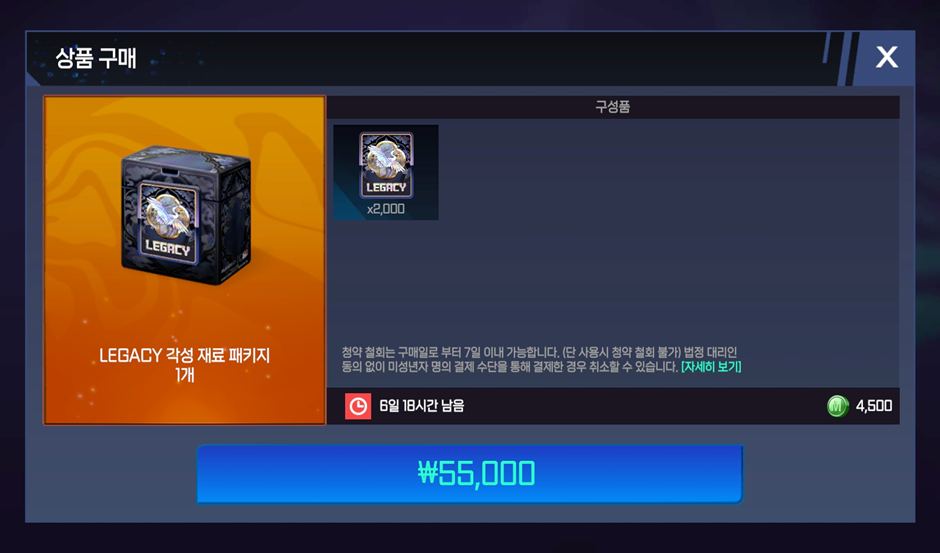Click the diagonal stripes beside the close button
The height and width of the screenshot is (553, 940).
[837, 58]
